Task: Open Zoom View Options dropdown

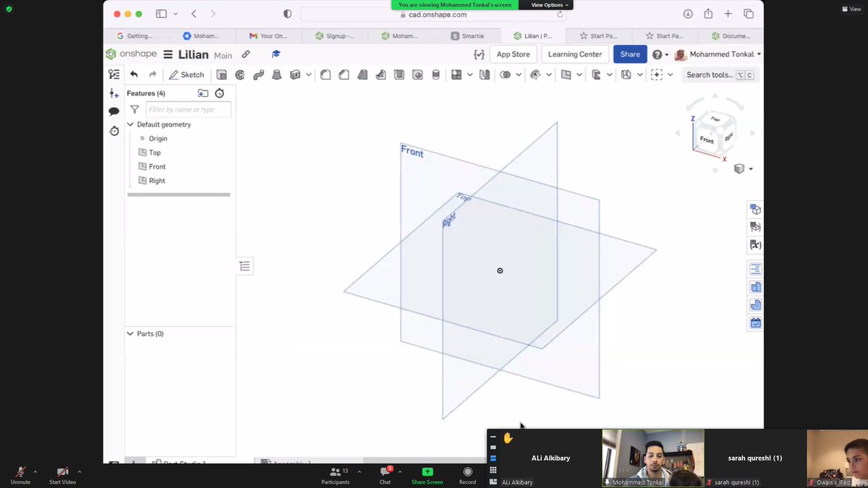Action: (x=550, y=4)
